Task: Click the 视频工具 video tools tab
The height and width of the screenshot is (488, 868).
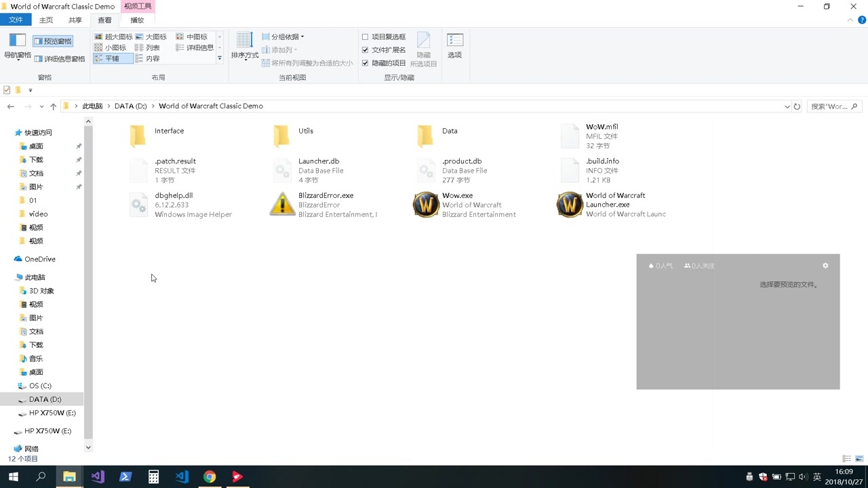Action: click(x=137, y=6)
